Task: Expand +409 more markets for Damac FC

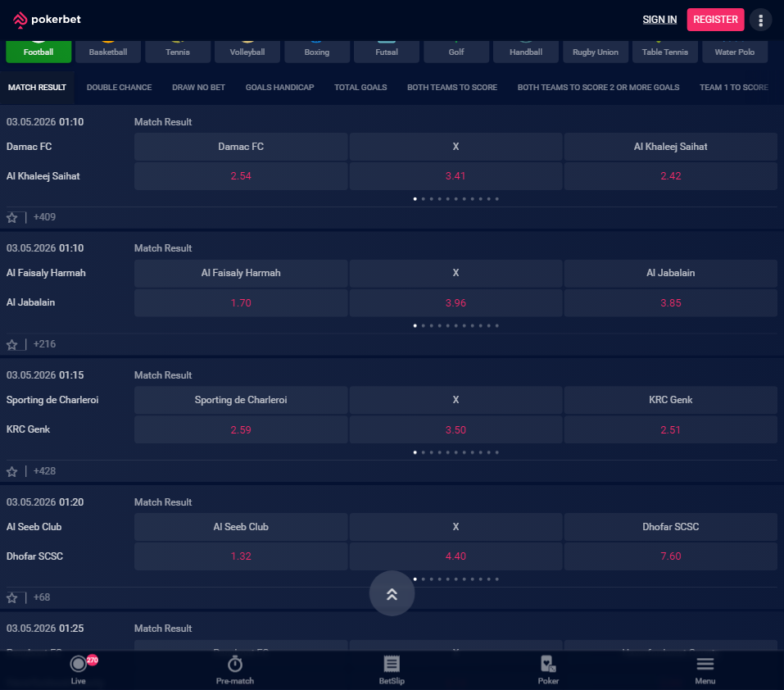Action: point(44,217)
